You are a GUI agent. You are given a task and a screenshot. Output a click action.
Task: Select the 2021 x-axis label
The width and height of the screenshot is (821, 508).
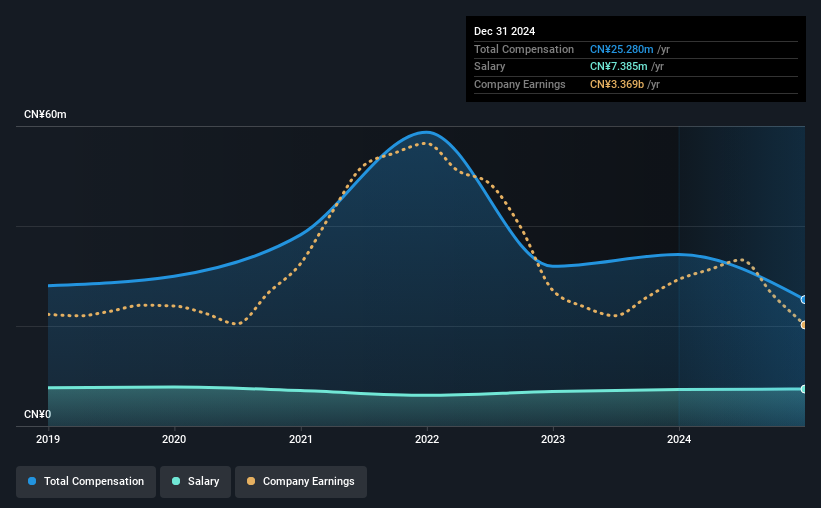301,439
